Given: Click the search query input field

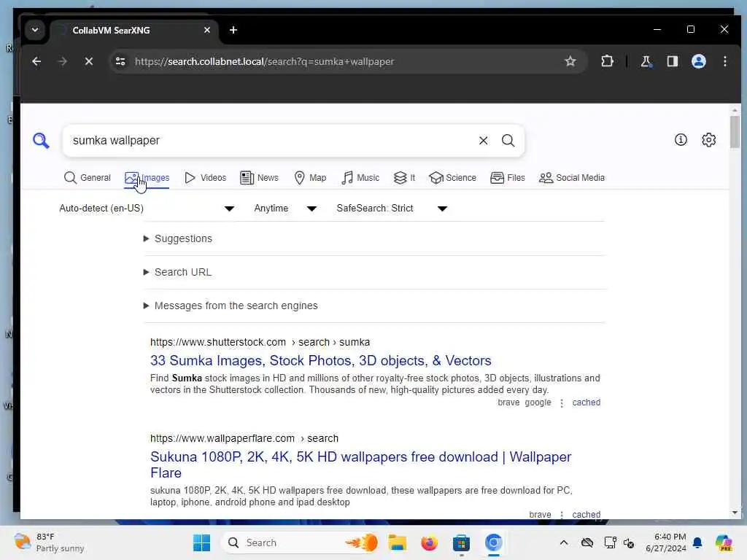Looking at the screenshot, I should (x=271, y=141).
